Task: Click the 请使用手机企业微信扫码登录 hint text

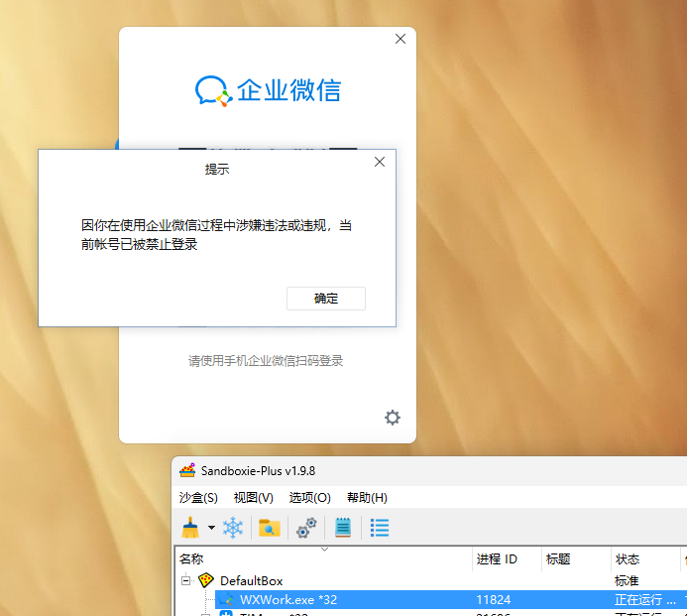Action: (x=266, y=361)
